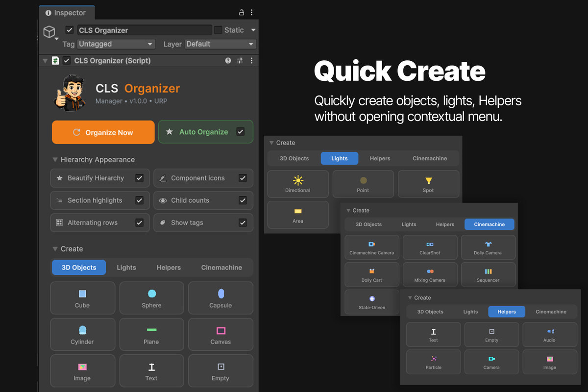The width and height of the screenshot is (588, 392).
Task: Switch to Cinemachine tab in the Inspector
Action: click(x=221, y=268)
